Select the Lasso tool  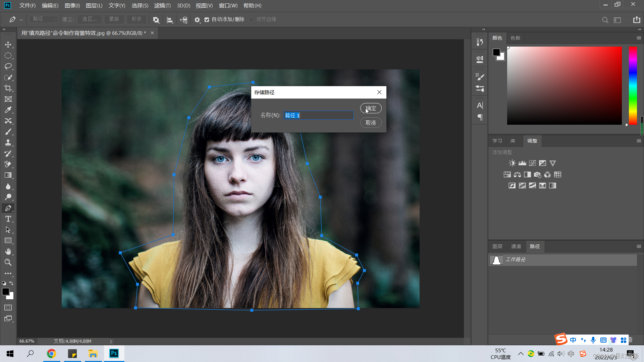tap(8, 66)
